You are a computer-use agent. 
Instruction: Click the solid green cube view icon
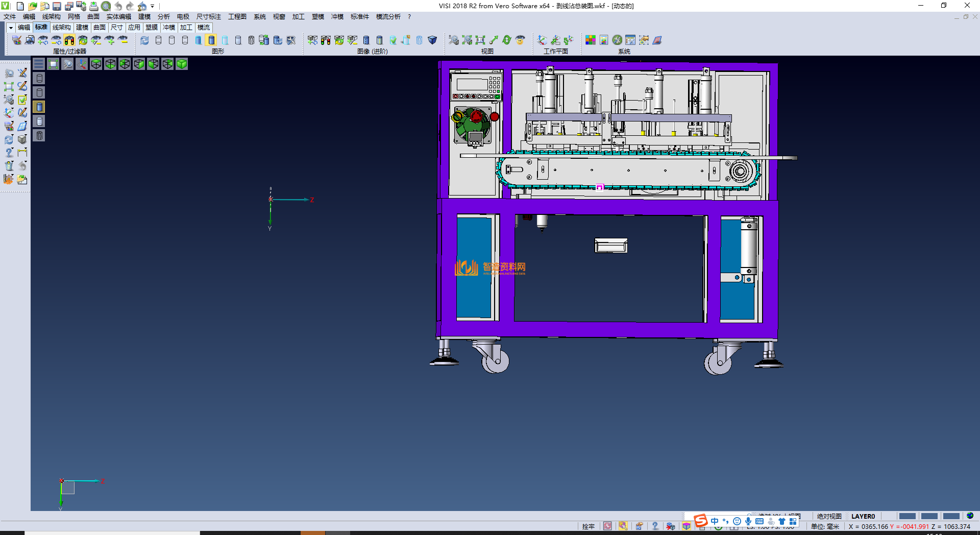pyautogui.click(x=182, y=64)
